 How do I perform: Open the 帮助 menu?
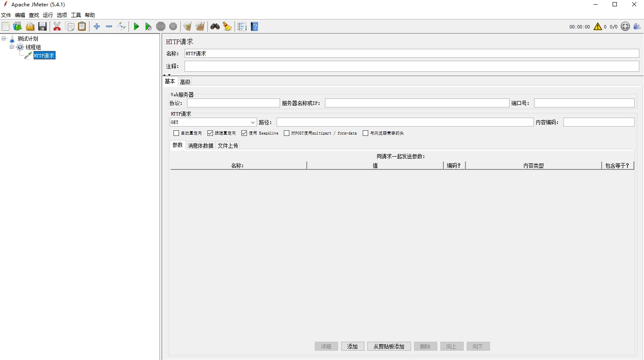[90, 15]
